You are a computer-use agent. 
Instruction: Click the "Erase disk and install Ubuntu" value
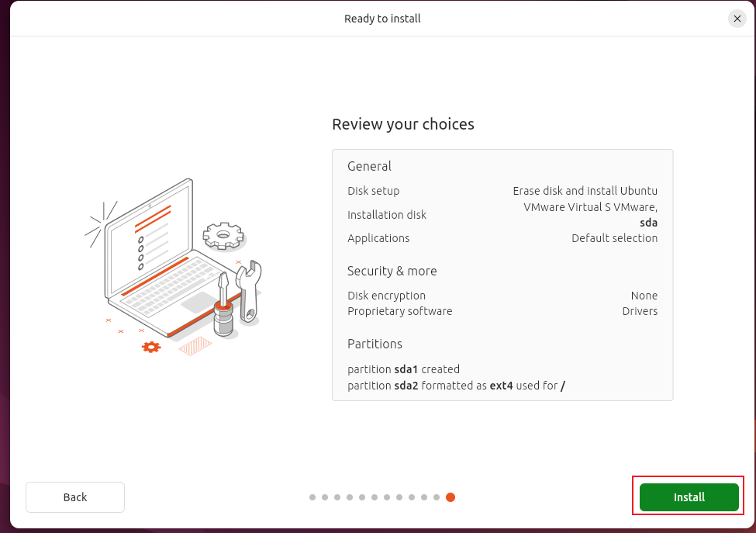pos(585,191)
